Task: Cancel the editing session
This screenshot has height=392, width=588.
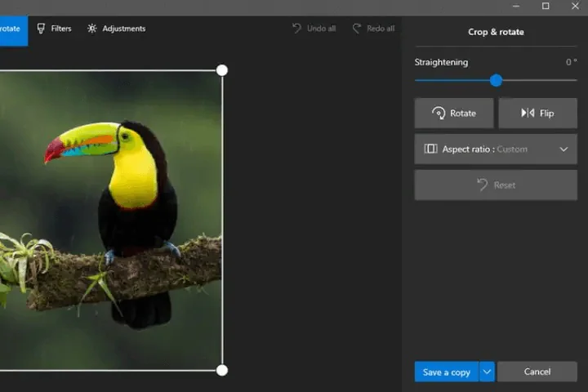Action: (537, 372)
